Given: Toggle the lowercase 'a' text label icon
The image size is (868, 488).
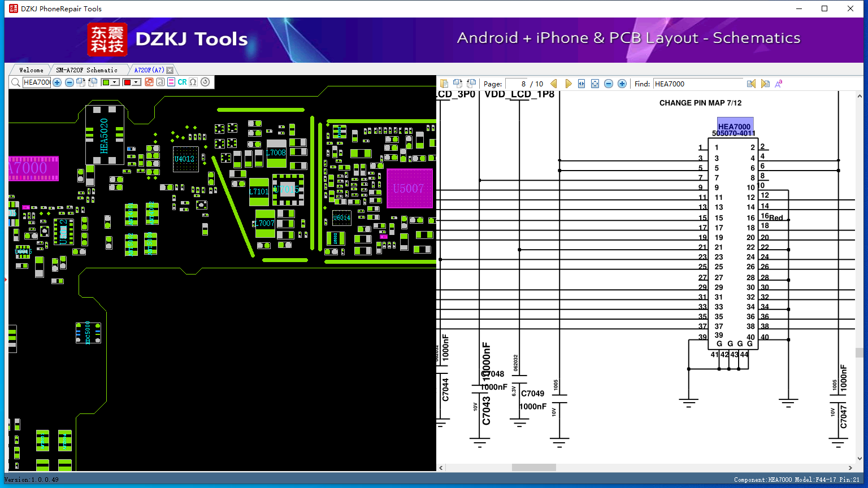Looking at the screenshot, I should pos(160,82).
